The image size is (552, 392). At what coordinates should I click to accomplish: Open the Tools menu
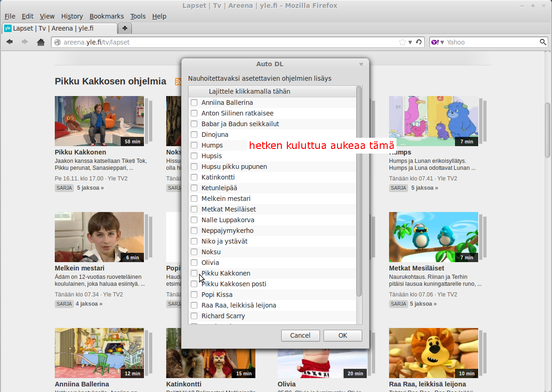138,16
